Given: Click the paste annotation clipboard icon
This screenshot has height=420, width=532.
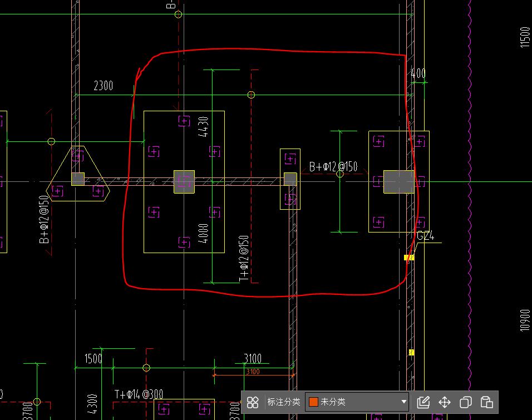Looking at the screenshot, I should point(486,402).
